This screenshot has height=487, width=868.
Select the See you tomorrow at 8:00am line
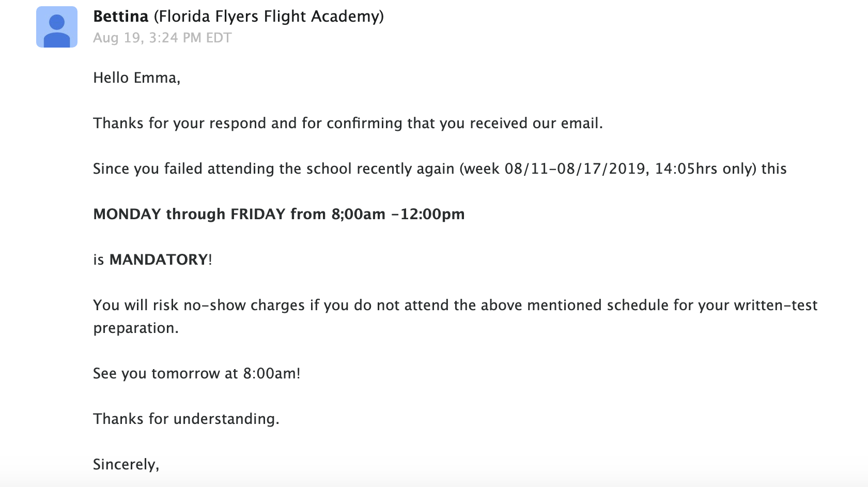pyautogui.click(x=196, y=373)
